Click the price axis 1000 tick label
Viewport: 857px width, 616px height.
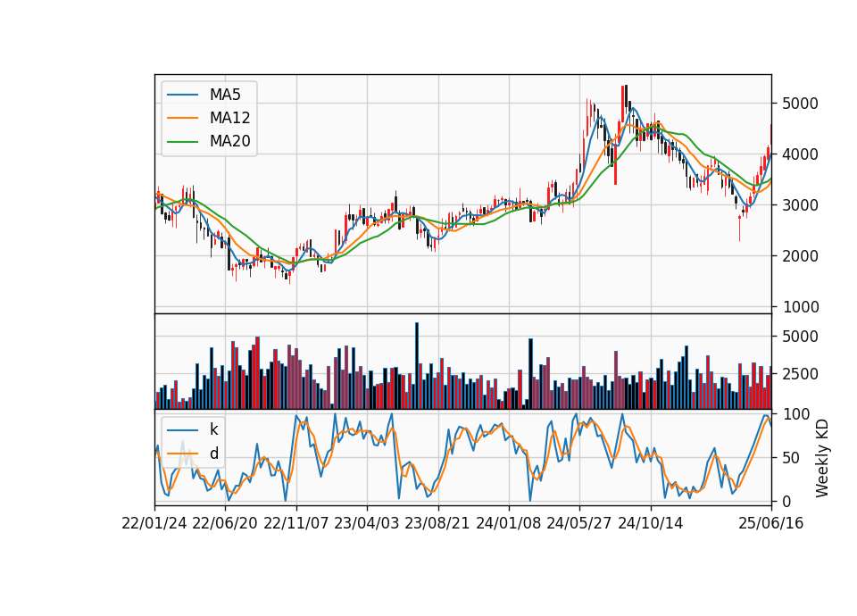[x=800, y=306]
